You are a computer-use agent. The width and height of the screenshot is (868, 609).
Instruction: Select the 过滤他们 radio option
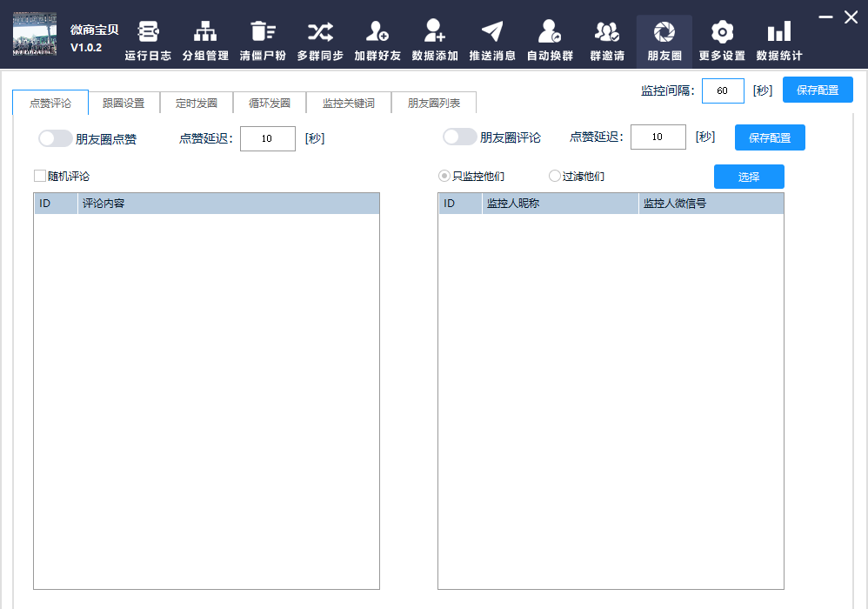[555, 176]
